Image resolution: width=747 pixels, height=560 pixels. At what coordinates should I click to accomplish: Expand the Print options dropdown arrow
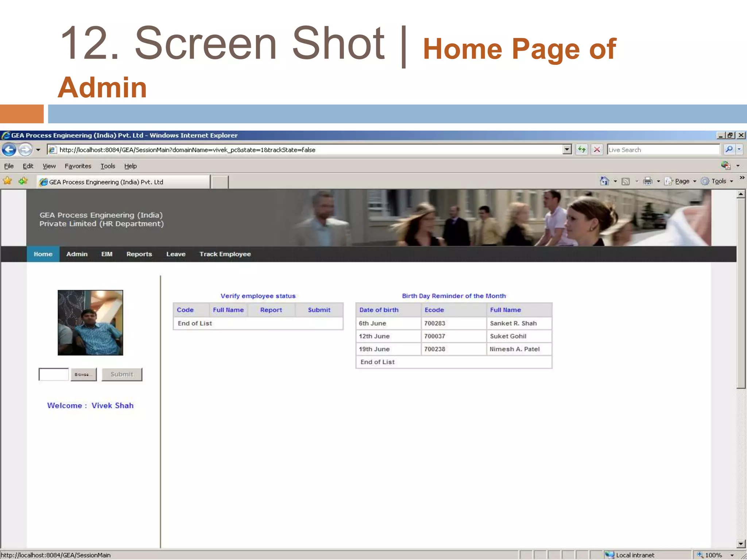(658, 181)
